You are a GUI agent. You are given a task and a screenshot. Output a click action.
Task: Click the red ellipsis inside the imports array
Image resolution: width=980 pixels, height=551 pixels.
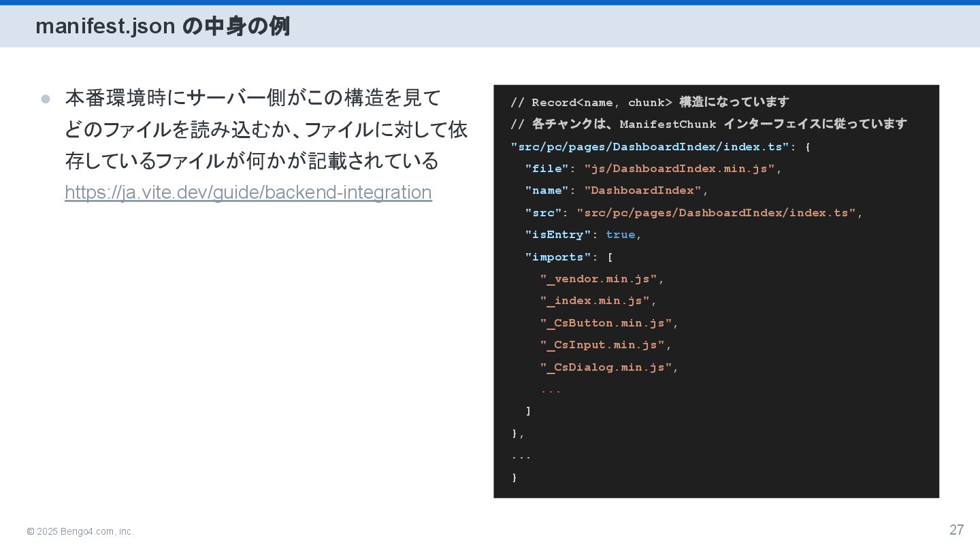[x=551, y=390]
